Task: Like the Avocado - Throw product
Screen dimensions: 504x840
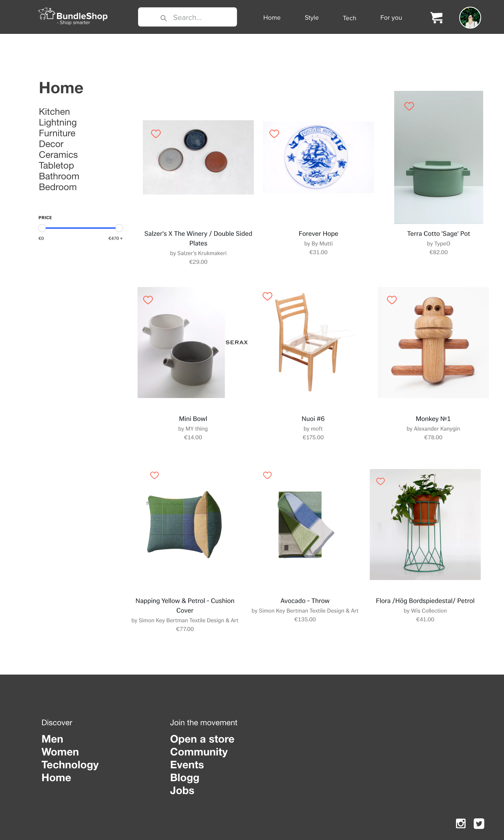Action: click(x=267, y=475)
